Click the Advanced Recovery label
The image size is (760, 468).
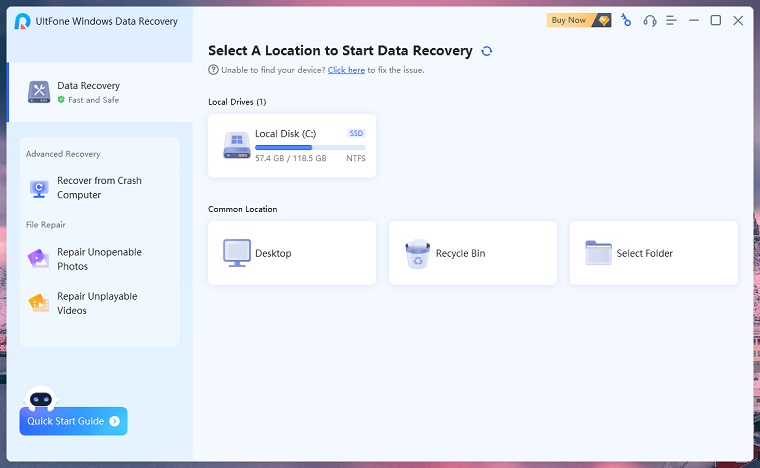click(x=63, y=154)
